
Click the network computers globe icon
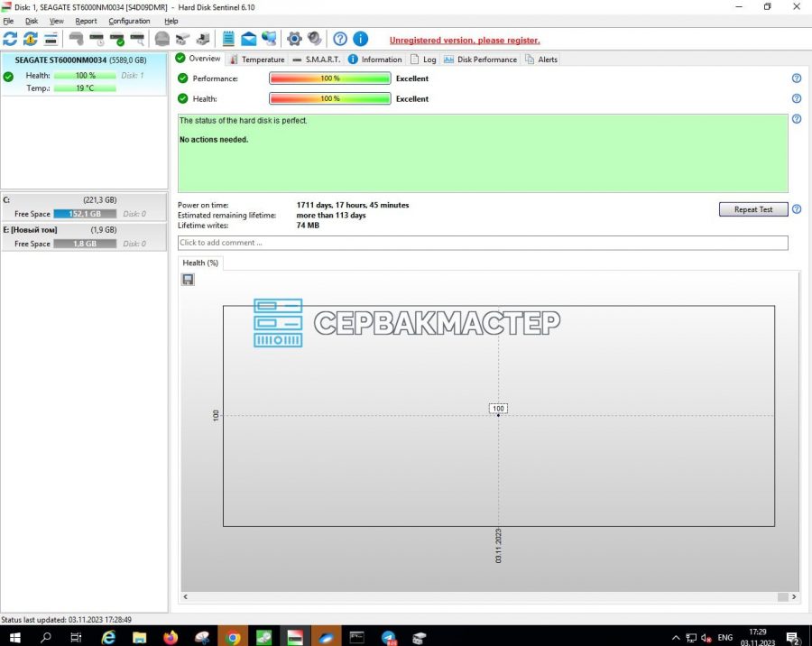tap(269, 39)
